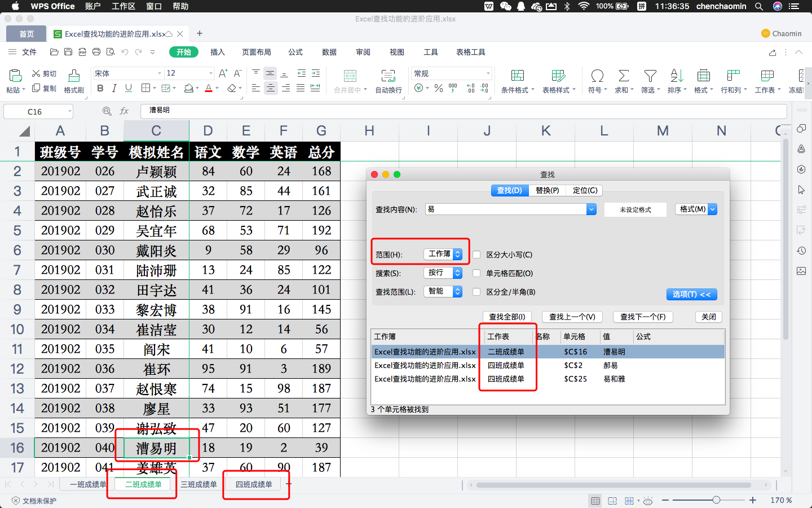Click 关闭 button in Find dialog

click(709, 317)
